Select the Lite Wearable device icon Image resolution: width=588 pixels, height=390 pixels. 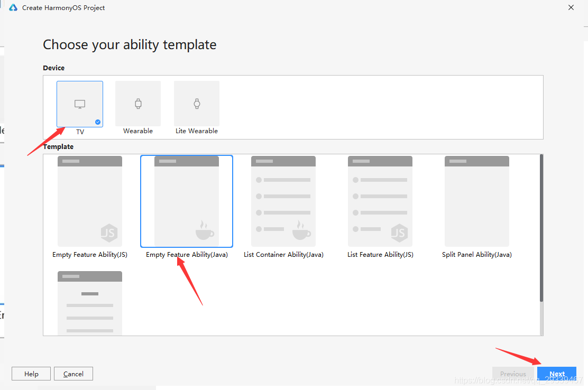click(x=197, y=104)
